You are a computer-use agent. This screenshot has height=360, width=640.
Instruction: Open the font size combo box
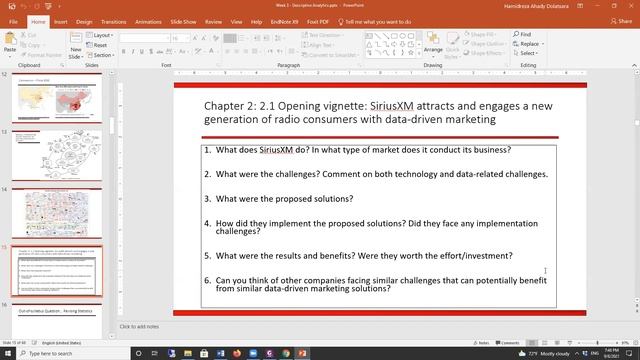coord(180,38)
